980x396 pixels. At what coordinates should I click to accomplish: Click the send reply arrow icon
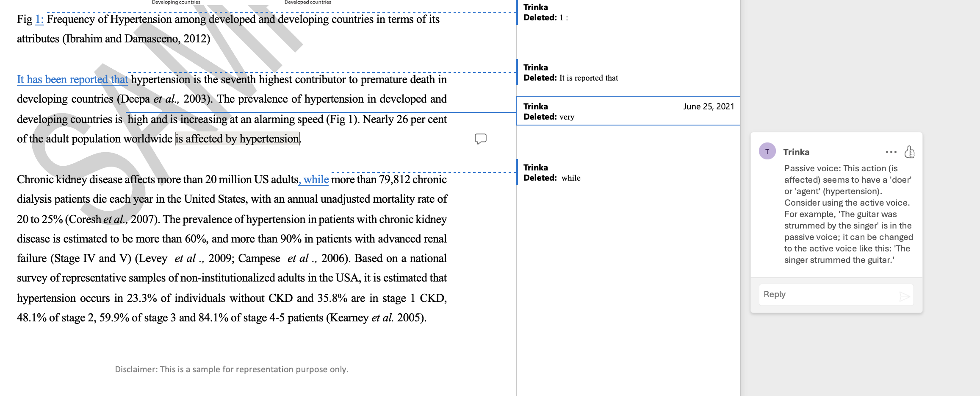tap(904, 296)
